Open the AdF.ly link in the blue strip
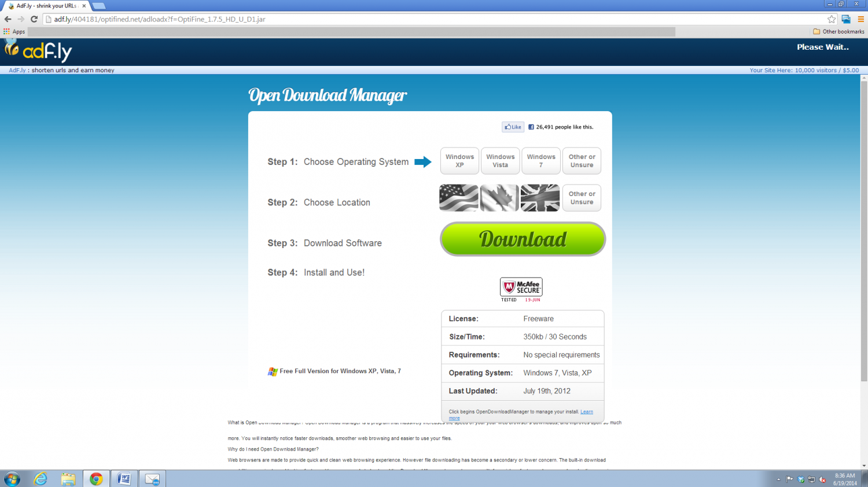The width and height of the screenshot is (868, 487). [17, 71]
